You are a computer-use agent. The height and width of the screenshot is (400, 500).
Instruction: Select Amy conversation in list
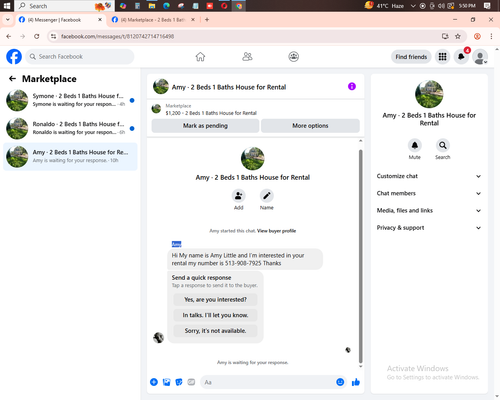tap(70, 156)
